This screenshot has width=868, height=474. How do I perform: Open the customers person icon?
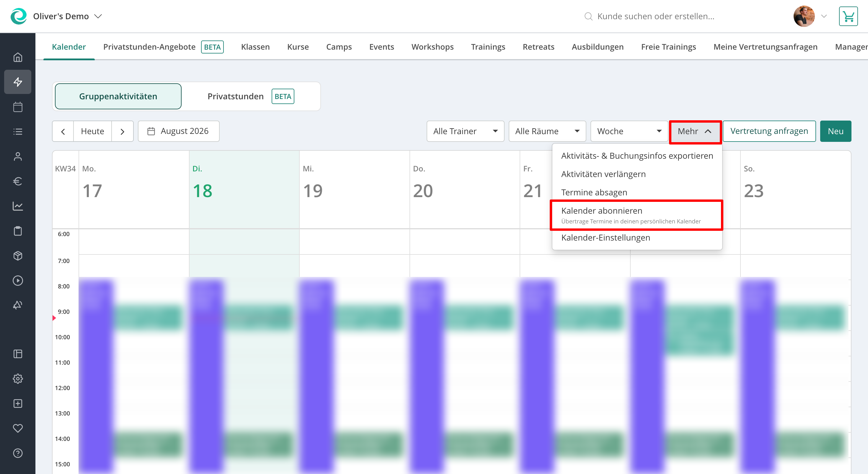coord(17,157)
